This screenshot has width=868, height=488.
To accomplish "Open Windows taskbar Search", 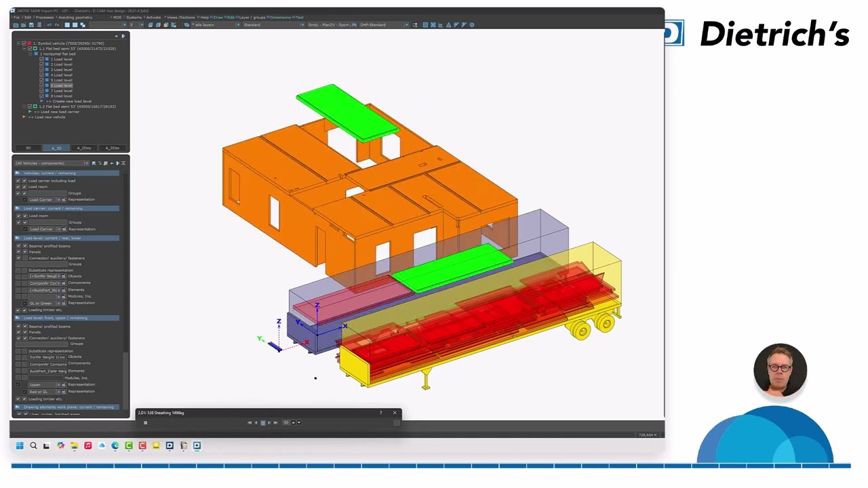I will click(33, 445).
